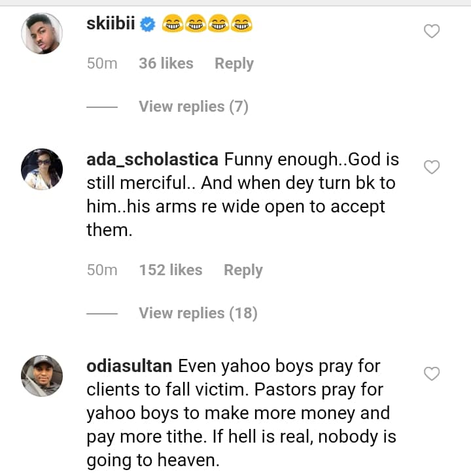Tap the 50m timestamp on skiibii's comment
471x476 pixels.
[102, 63]
